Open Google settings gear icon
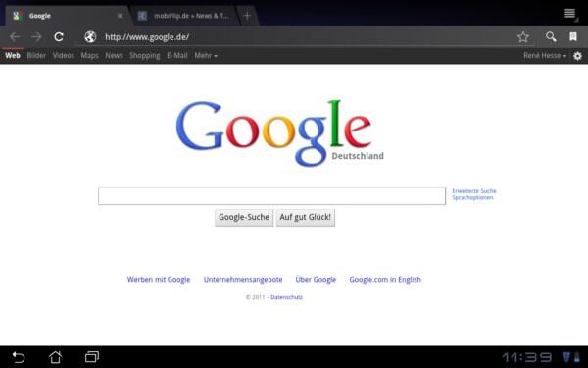The image size is (588, 368). coord(577,56)
